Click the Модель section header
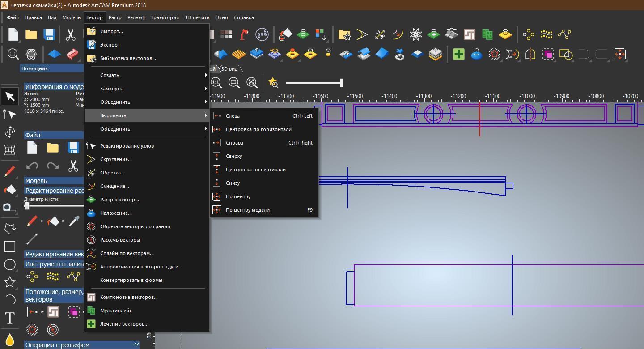The width and height of the screenshot is (644, 349). (x=54, y=181)
